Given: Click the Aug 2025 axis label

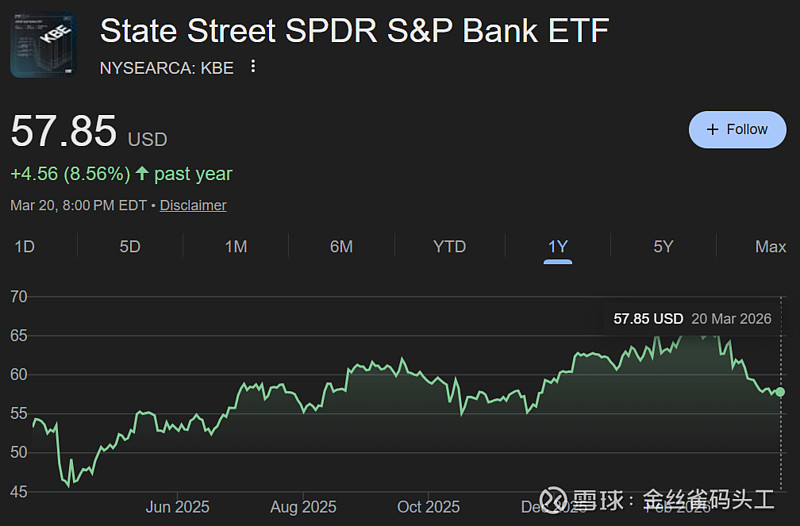Looking at the screenshot, I should (303, 507).
